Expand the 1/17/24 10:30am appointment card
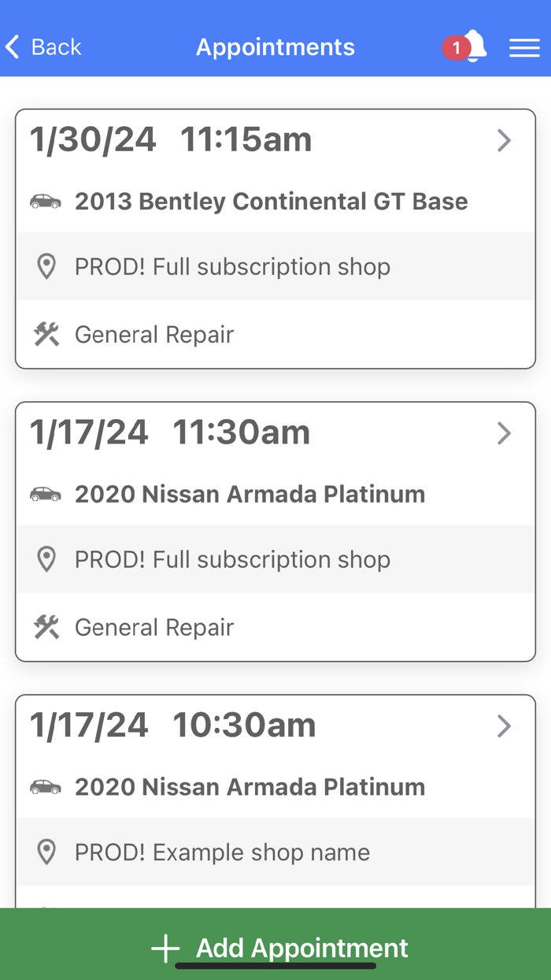 [504, 726]
